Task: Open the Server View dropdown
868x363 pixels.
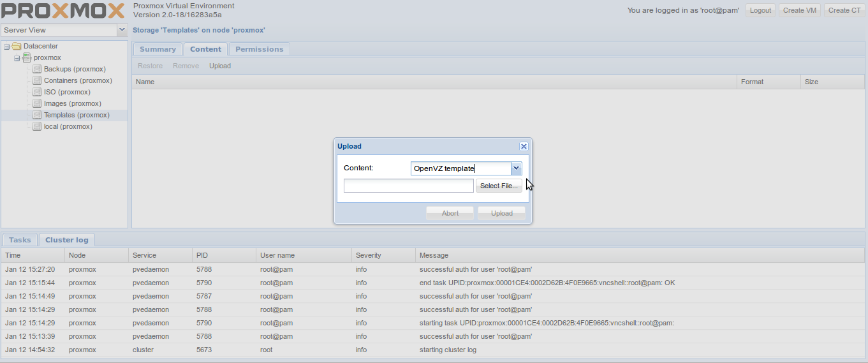Action: click(122, 30)
